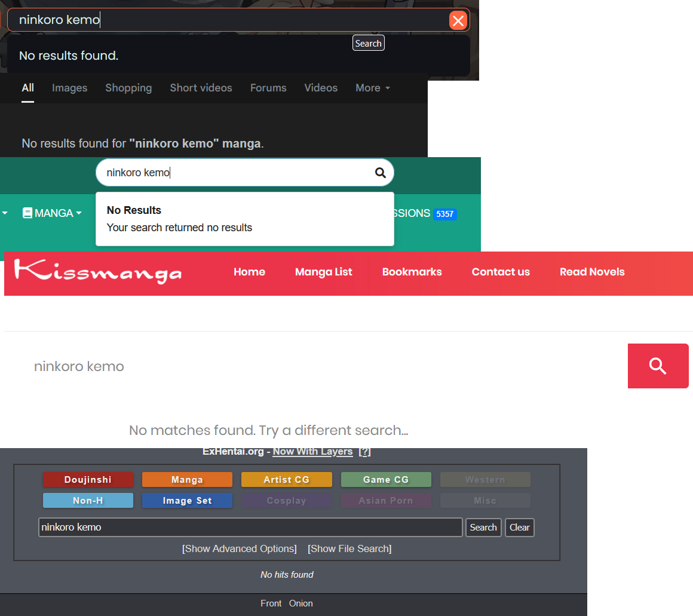
Task: Open Read Novels in Kissmanga
Action: tap(592, 272)
